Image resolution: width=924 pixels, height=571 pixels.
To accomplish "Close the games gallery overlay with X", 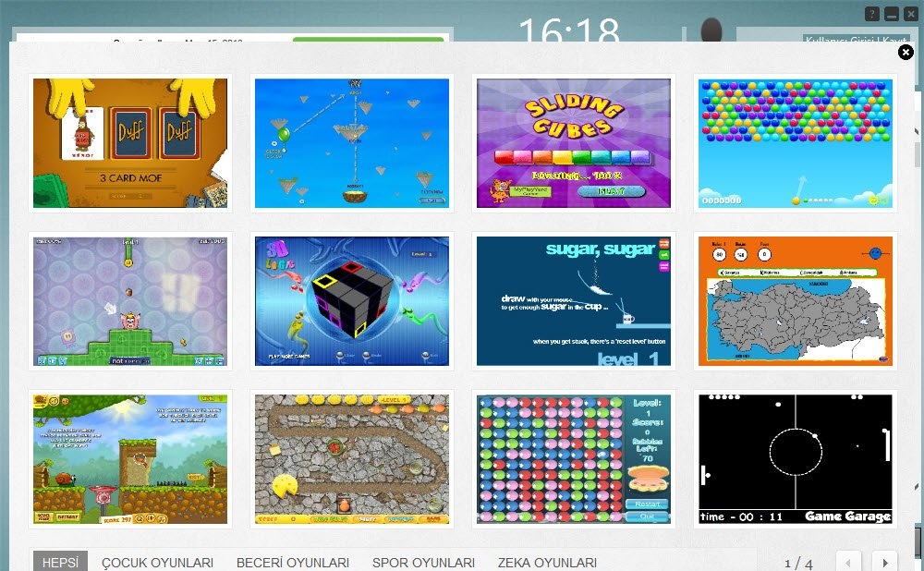I will pyautogui.click(x=906, y=53).
